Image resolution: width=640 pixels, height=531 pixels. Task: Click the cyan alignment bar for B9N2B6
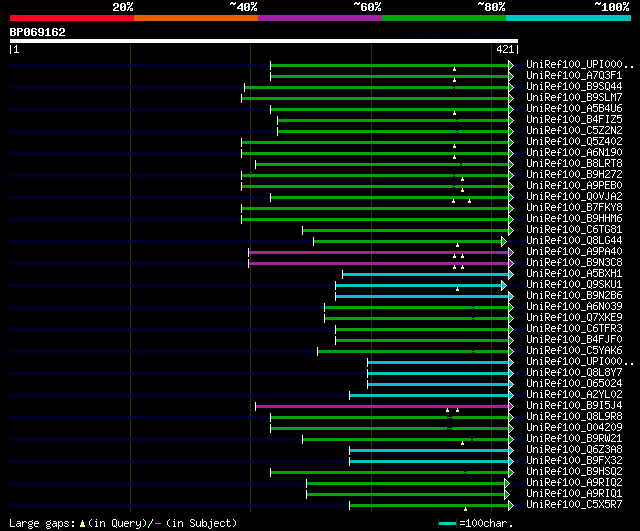point(422,297)
